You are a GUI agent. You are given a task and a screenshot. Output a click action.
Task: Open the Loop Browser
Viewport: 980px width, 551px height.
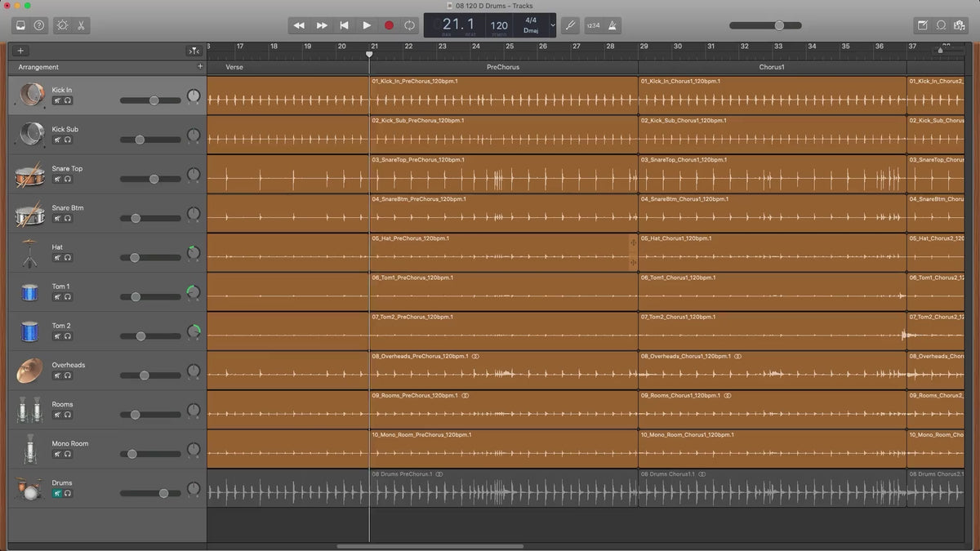[x=941, y=25]
